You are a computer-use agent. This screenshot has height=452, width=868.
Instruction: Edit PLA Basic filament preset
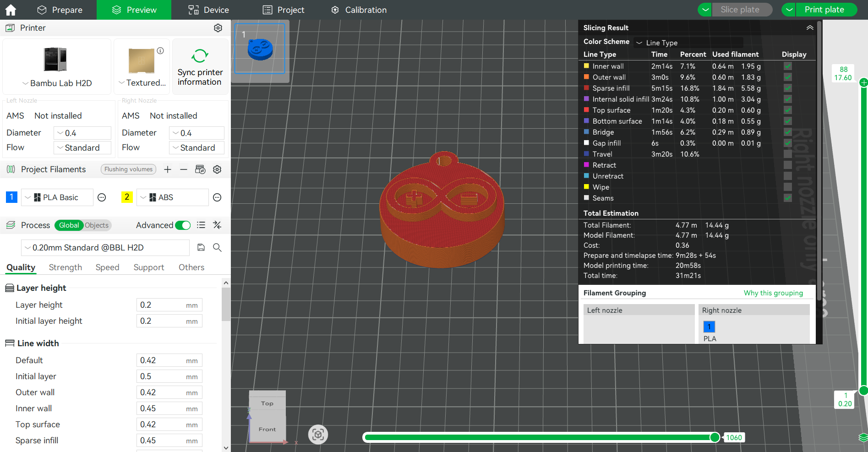(102, 197)
